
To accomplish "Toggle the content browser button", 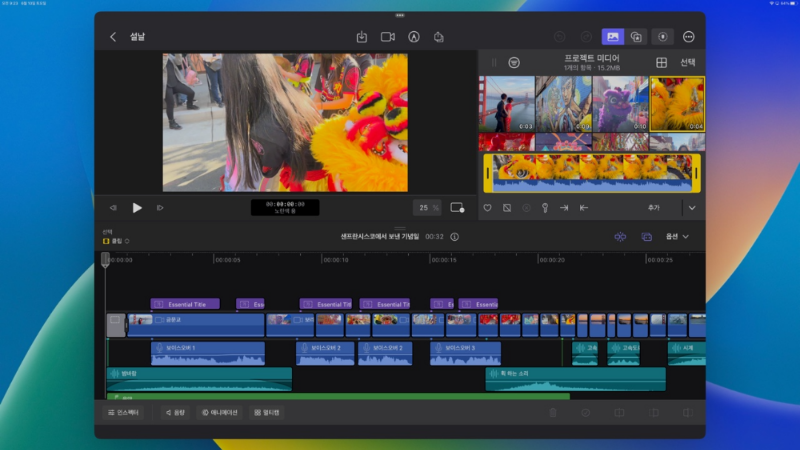I will (x=636, y=37).
